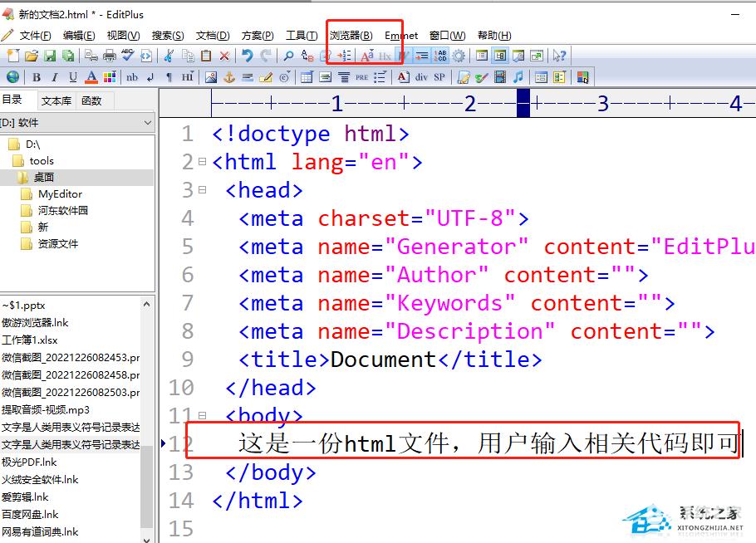Image resolution: width=756 pixels, height=543 pixels.
Task: Undo the last edit
Action: coord(247,56)
